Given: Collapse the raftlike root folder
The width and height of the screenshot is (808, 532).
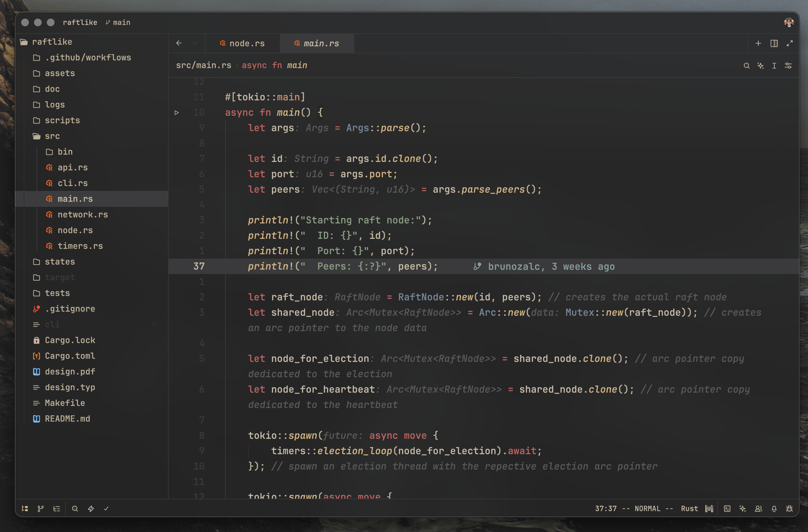Looking at the screenshot, I should pyautogui.click(x=92, y=42).
